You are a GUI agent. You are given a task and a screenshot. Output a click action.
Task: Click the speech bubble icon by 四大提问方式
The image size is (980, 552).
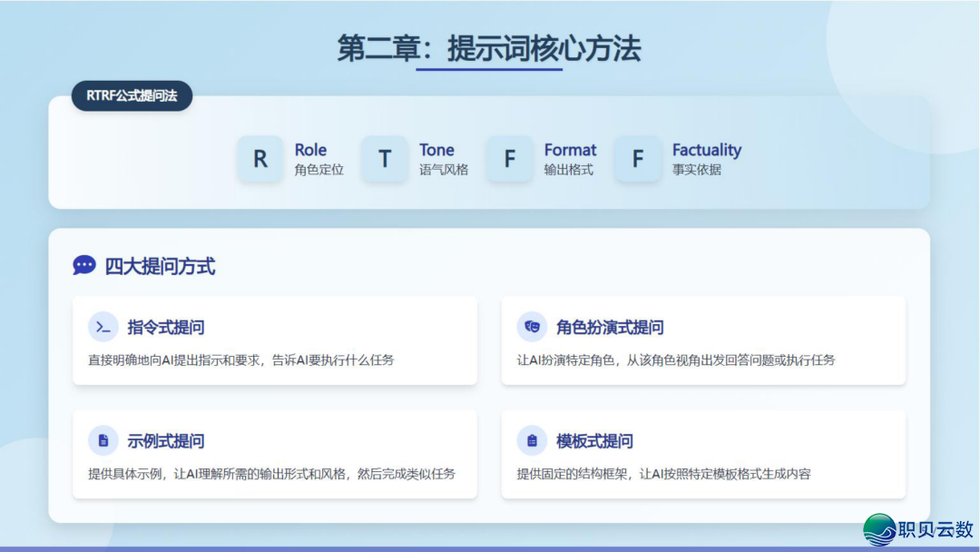pyautogui.click(x=84, y=265)
